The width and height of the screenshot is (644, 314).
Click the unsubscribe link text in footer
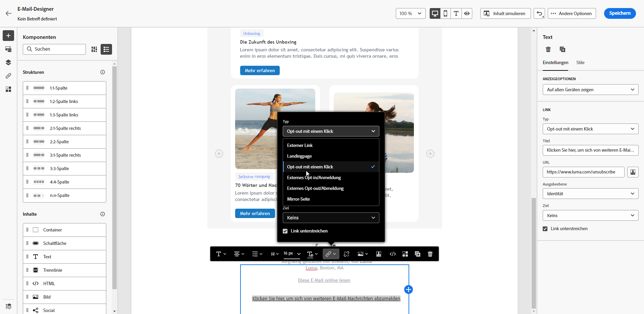click(326, 299)
